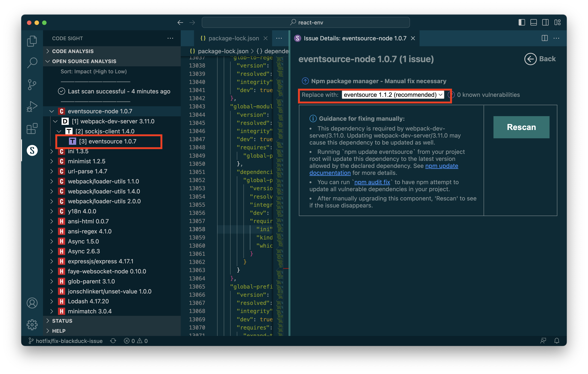The height and width of the screenshot is (374, 588).
Task: Go forward with the navigation arrow
Action: [192, 23]
